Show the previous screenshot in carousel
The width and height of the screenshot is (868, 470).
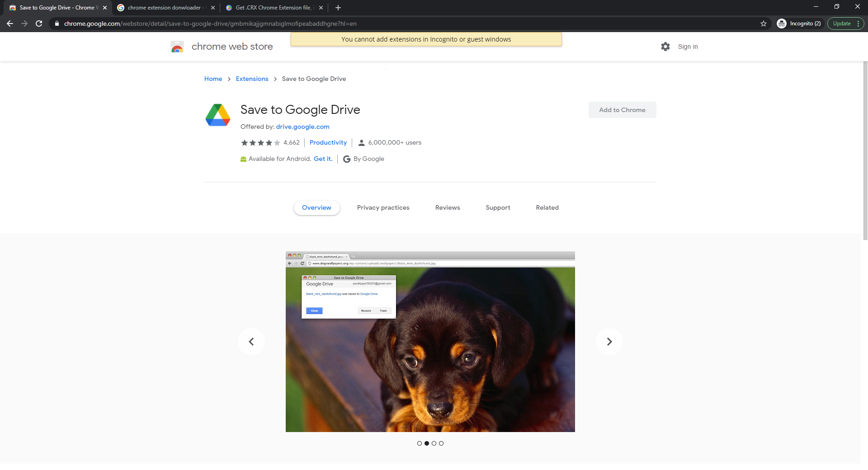[251, 342]
